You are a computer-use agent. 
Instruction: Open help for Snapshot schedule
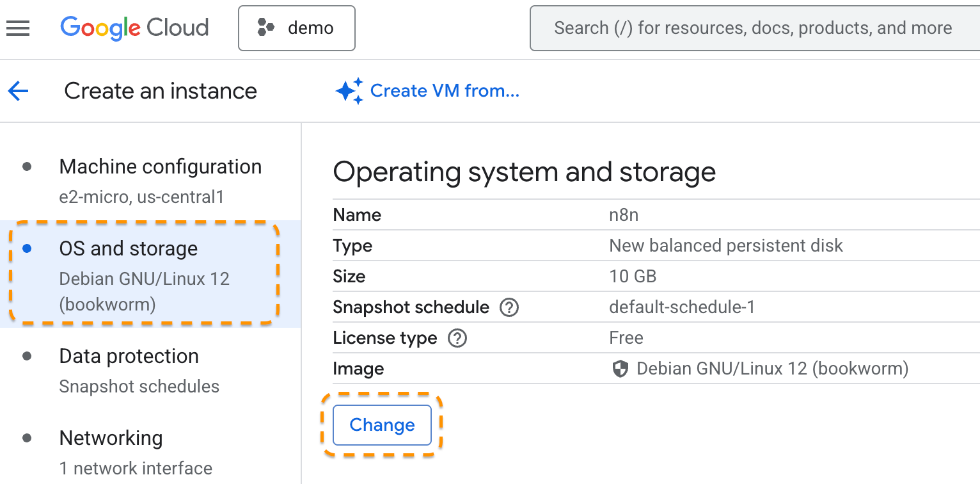coord(509,308)
